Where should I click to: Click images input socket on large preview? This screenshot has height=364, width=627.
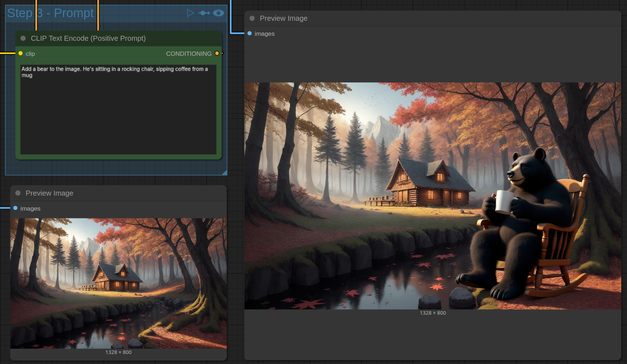tap(250, 33)
